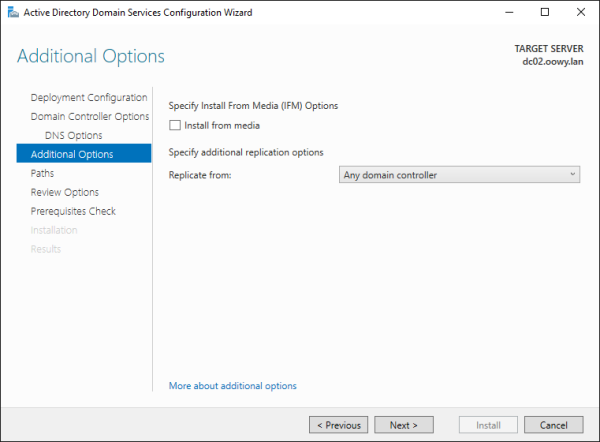Switch to Review Options page
This screenshot has height=442, width=600.
pos(65,192)
